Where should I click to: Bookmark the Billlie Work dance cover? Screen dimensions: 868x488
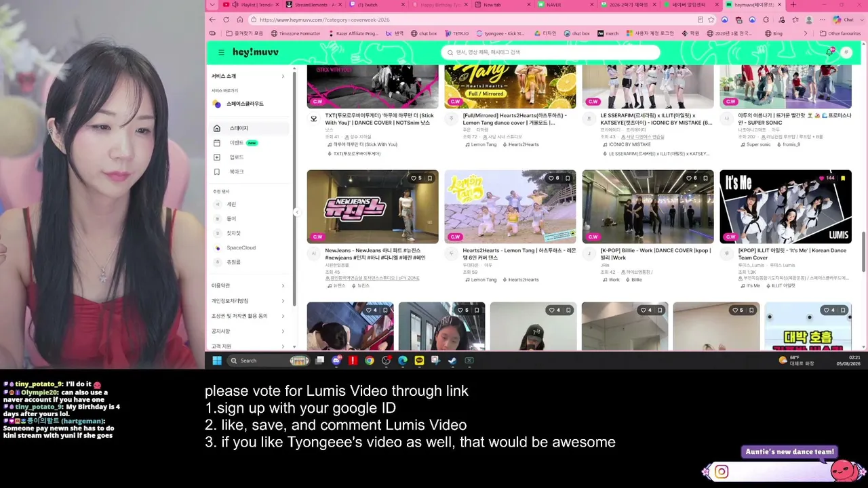pos(705,178)
